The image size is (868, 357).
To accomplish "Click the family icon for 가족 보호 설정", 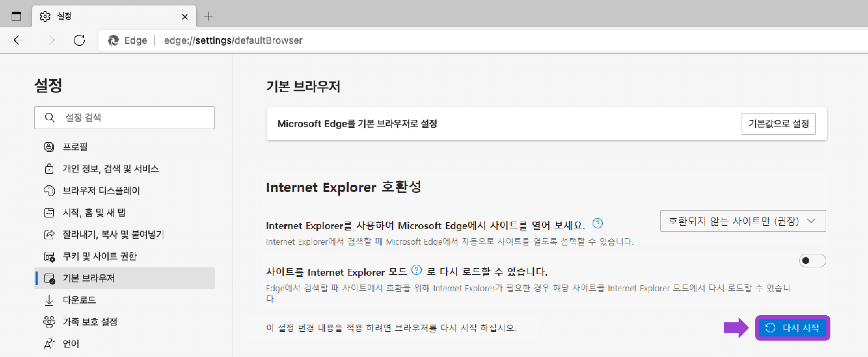I will (49, 322).
